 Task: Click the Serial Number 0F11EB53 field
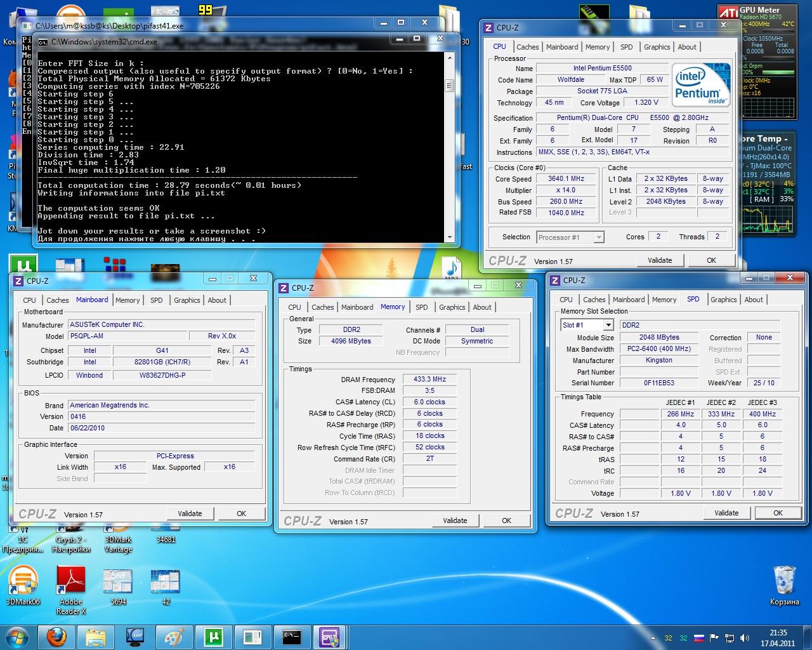coord(658,383)
